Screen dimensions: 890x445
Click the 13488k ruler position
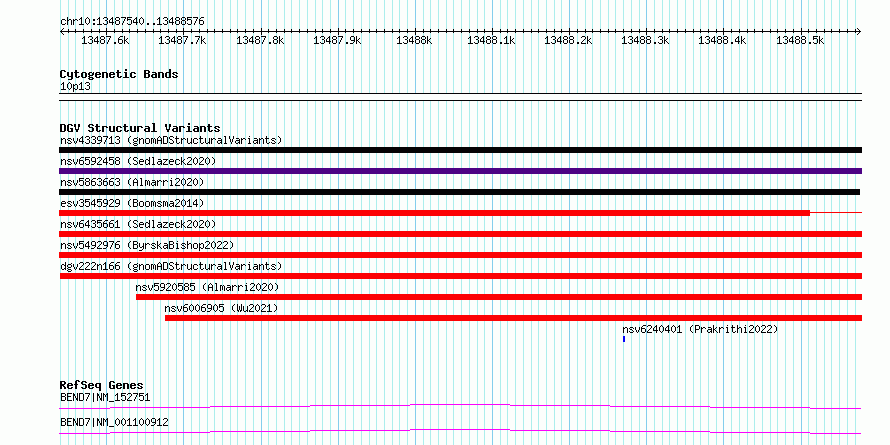coord(414,40)
